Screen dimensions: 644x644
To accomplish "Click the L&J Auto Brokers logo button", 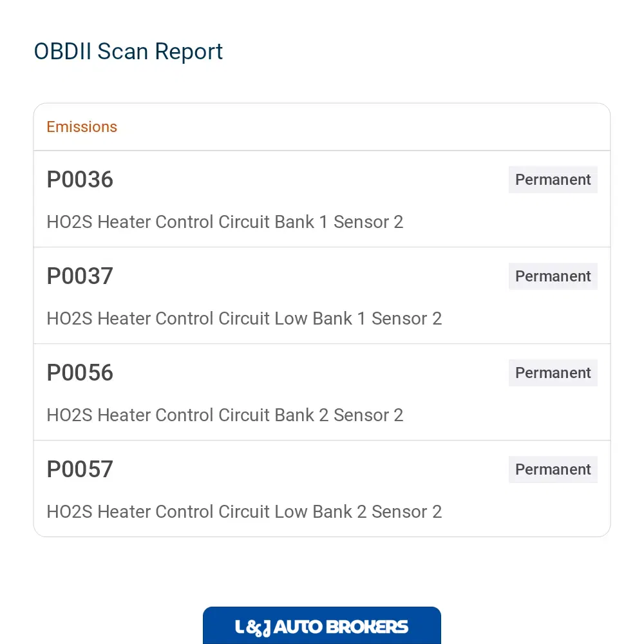I will pos(321,625).
